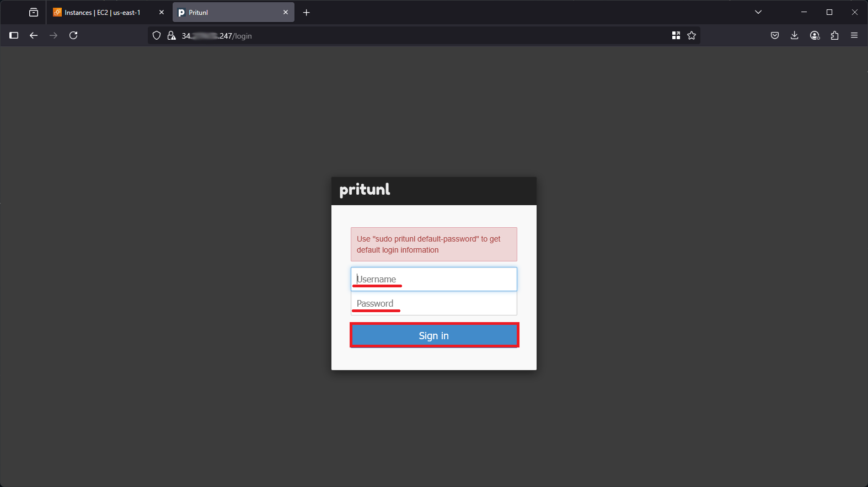Open the QR/extensions grid icon in address bar
868x487 pixels.
coord(676,35)
